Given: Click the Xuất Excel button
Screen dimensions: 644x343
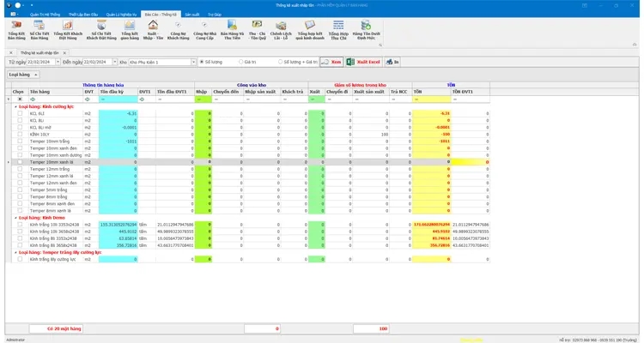Looking at the screenshot, I should tap(365, 63).
